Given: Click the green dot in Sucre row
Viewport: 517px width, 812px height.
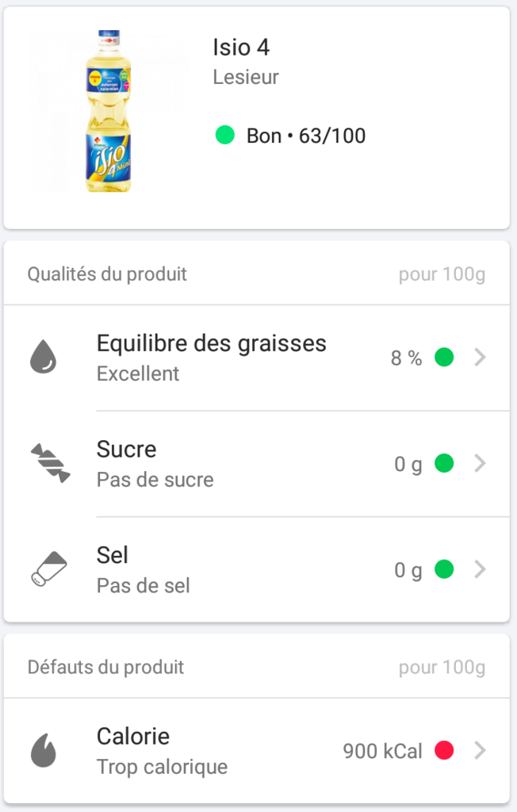Looking at the screenshot, I should pos(444,463).
